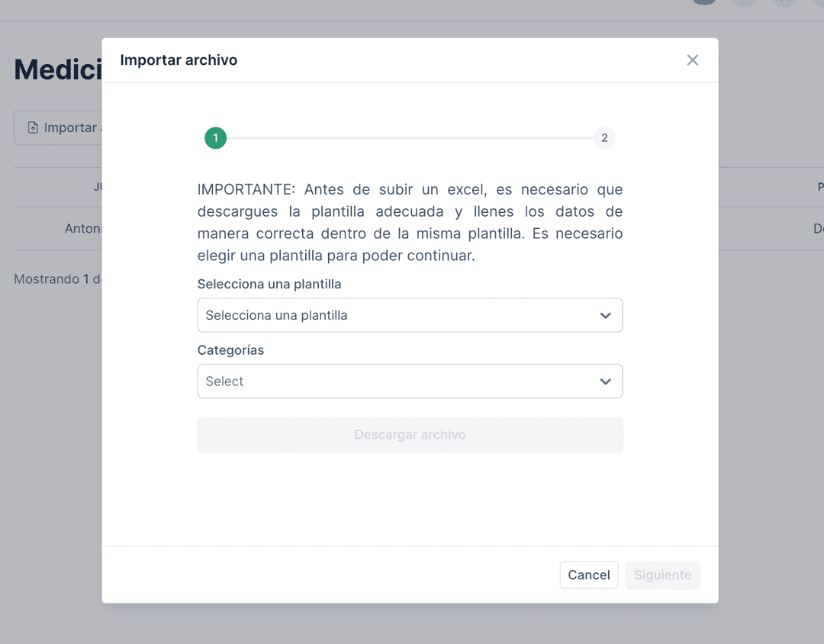Click the Importar archivo dialog title
This screenshot has height=644, width=824.
pyautogui.click(x=179, y=60)
